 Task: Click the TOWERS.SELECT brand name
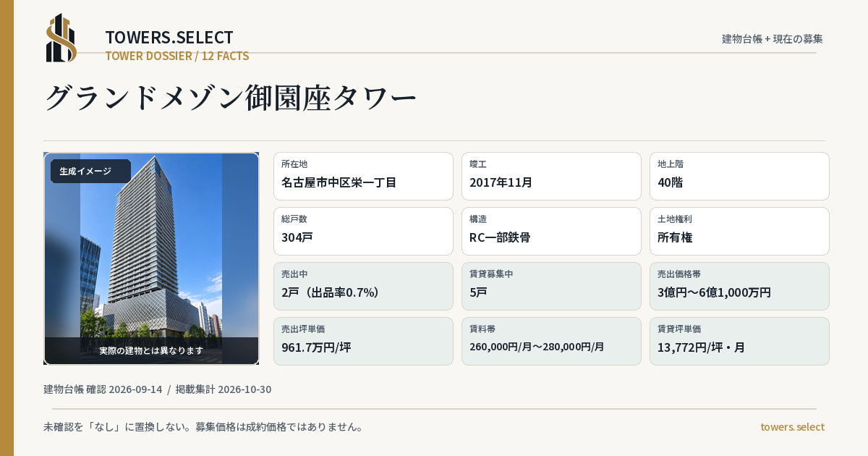(x=169, y=38)
